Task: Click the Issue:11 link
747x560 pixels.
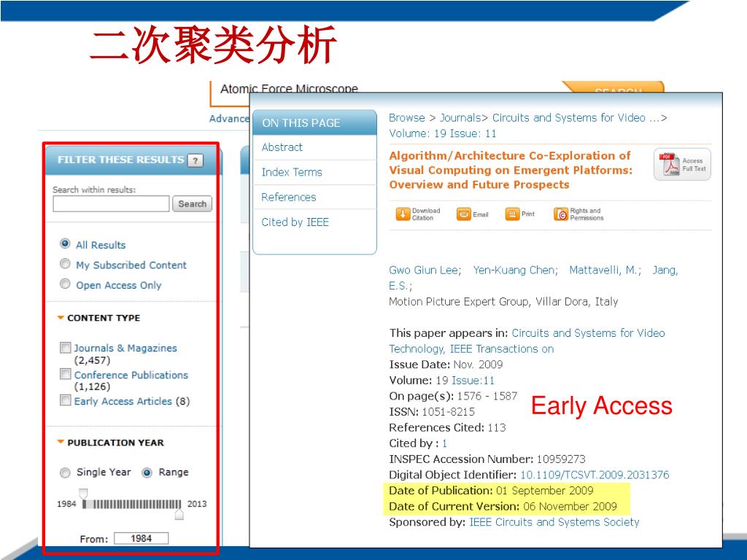Action: 473,380
